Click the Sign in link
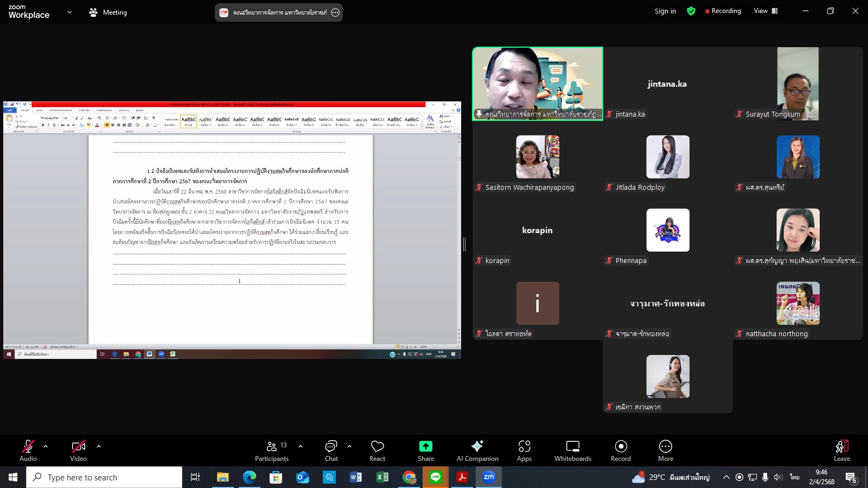868x488 pixels. [665, 11]
